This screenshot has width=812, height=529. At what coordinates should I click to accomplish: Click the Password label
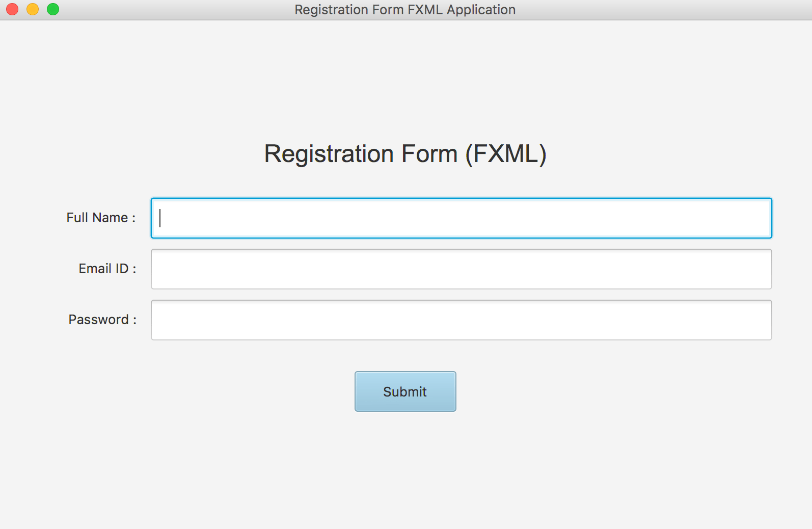coord(101,320)
